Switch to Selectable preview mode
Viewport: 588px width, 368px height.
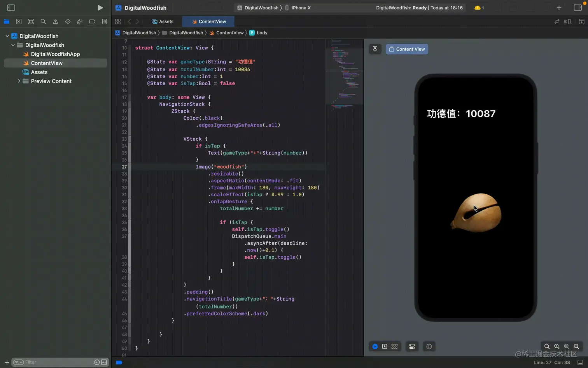tap(385, 347)
